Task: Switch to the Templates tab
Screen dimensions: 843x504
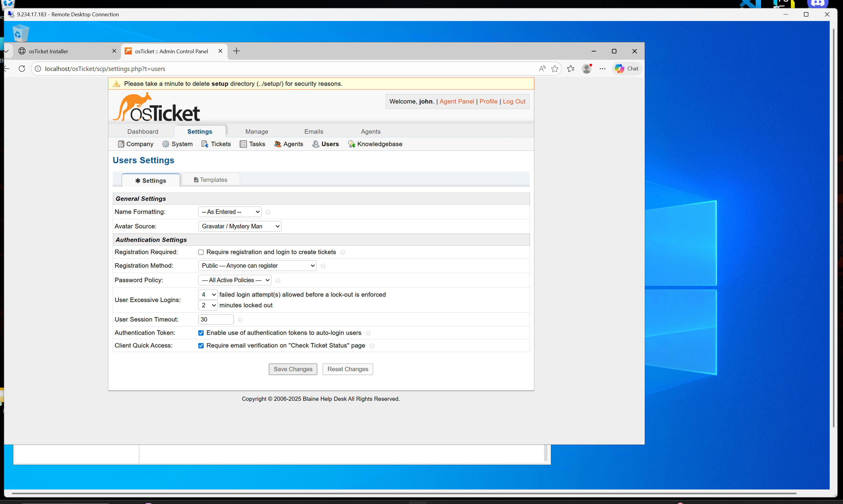Action: (211, 180)
